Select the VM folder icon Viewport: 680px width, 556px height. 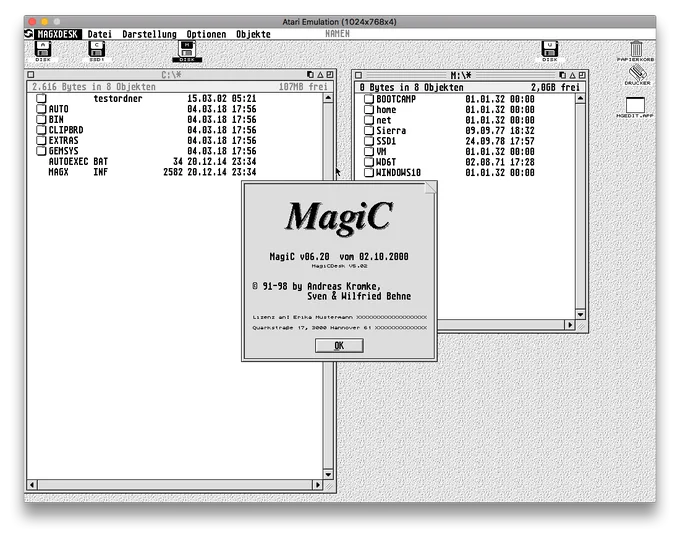[x=369, y=151]
